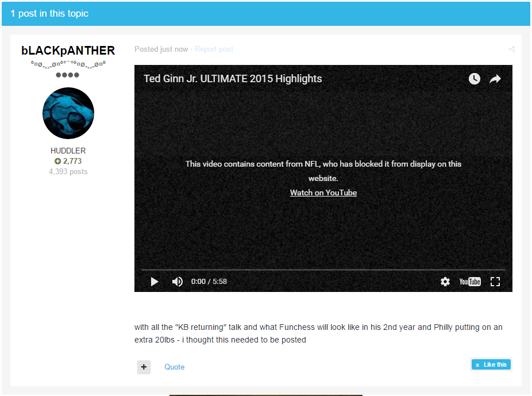Click the Watch Later clock icon

[474, 79]
